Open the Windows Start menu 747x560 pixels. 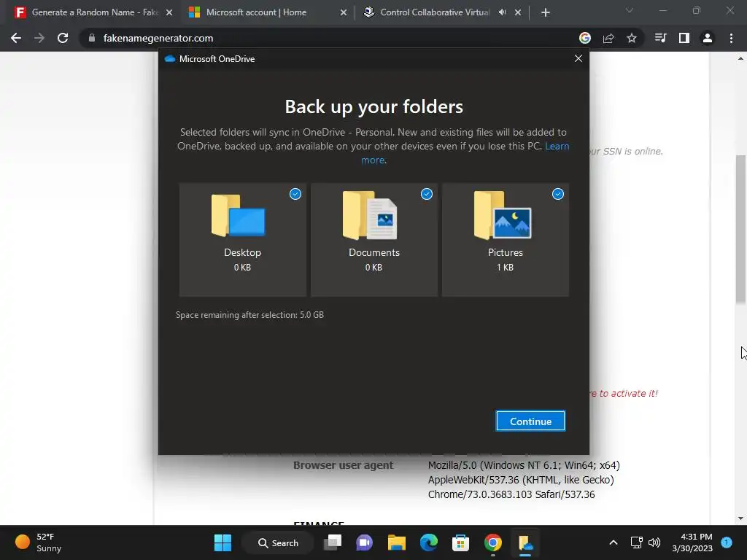tap(223, 542)
